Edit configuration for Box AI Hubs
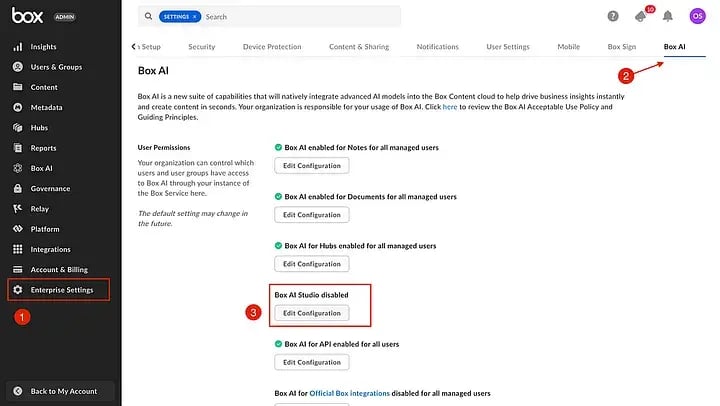 (312, 264)
